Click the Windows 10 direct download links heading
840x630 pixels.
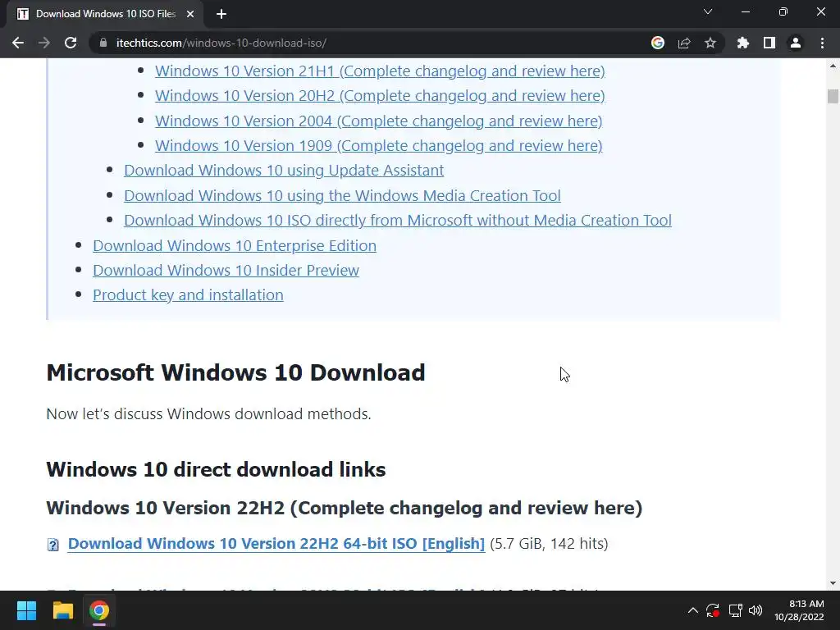tap(216, 469)
